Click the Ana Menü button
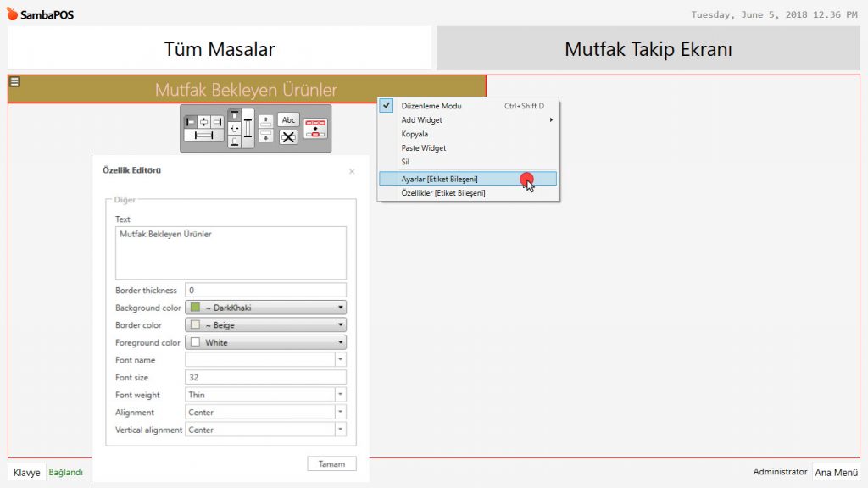 [837, 473]
